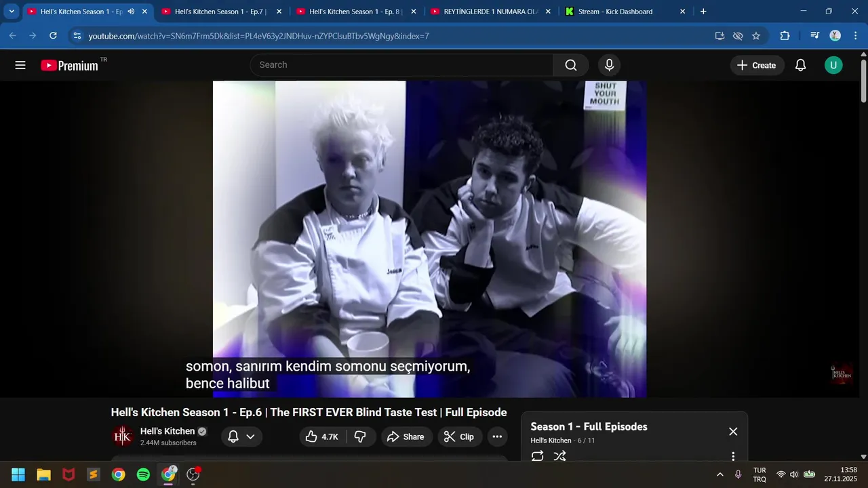868x488 pixels.
Task: Switch to Hell's Kitchen Ep. 8 tab
Action: click(x=356, y=12)
